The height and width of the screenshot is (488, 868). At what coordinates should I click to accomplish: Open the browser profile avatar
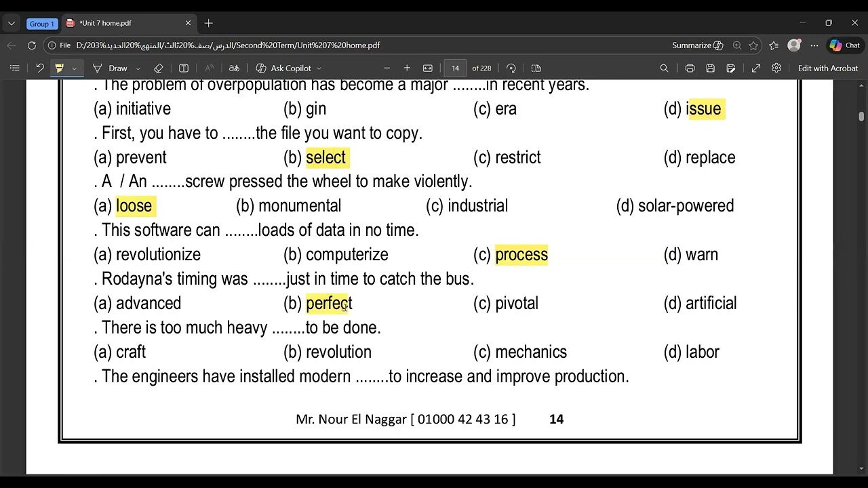794,45
